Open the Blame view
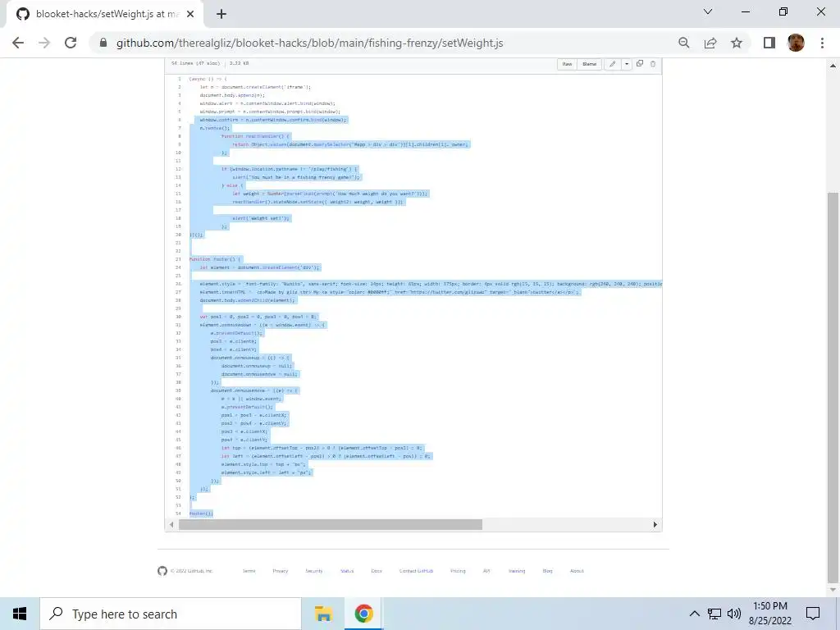 pyautogui.click(x=589, y=64)
